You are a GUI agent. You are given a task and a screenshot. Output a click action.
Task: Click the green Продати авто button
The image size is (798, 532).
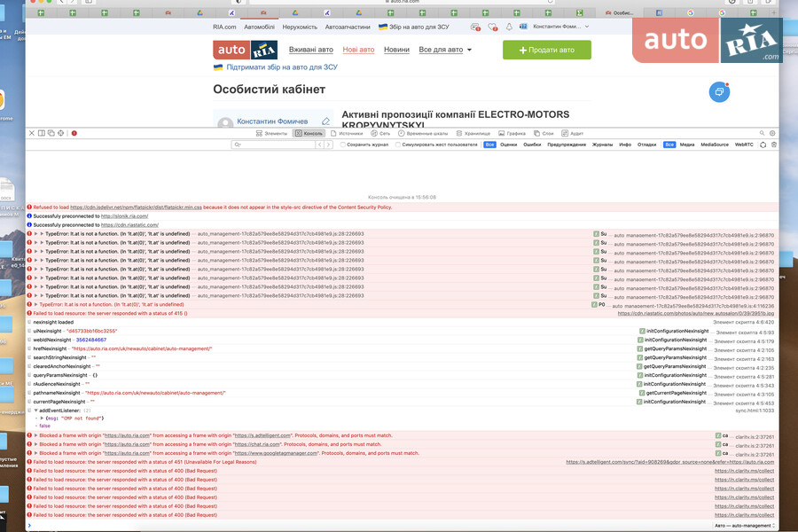pos(547,50)
